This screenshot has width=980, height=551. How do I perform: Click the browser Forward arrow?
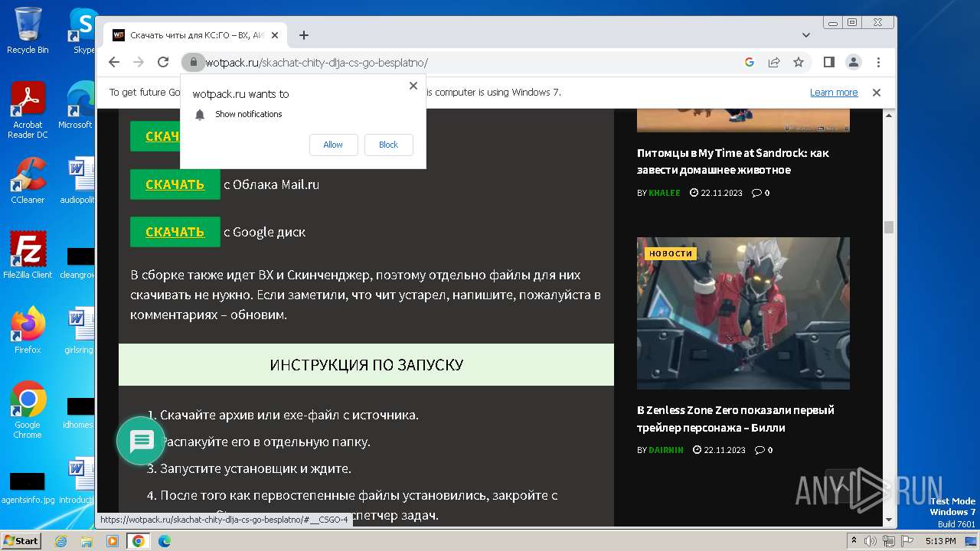139,62
